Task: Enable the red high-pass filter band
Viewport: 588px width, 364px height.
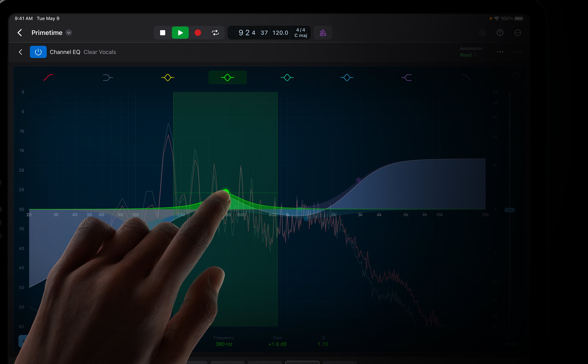Action: click(x=48, y=78)
